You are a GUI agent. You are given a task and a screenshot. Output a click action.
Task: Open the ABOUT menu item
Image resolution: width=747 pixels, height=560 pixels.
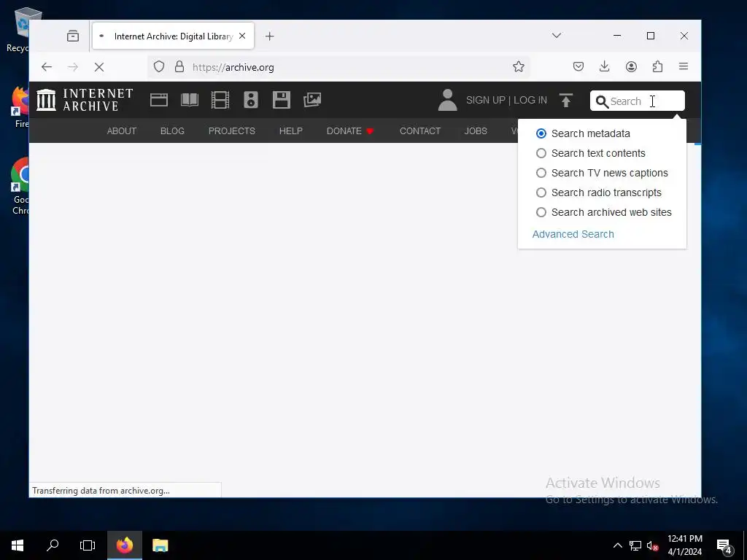122,131
